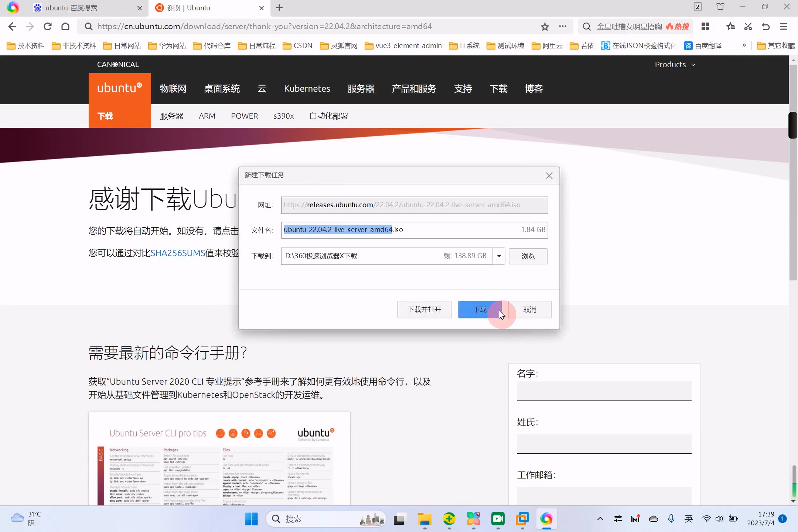This screenshot has height=532, width=798.
Task: Open the 百度翻译 bookmark
Action: [x=703, y=45]
